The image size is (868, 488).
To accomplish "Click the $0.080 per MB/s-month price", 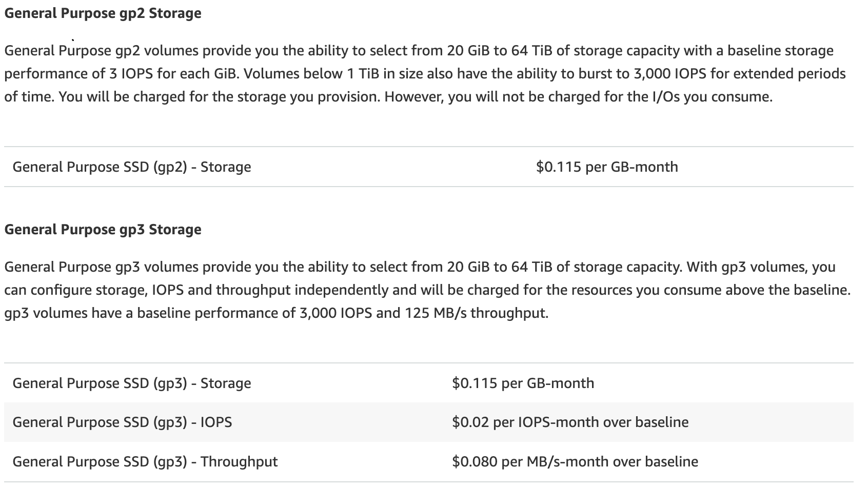I will [x=575, y=461].
